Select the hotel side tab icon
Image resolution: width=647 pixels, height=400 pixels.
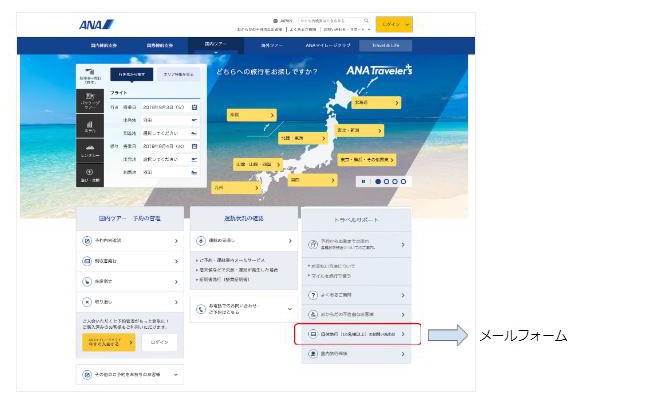click(90, 126)
